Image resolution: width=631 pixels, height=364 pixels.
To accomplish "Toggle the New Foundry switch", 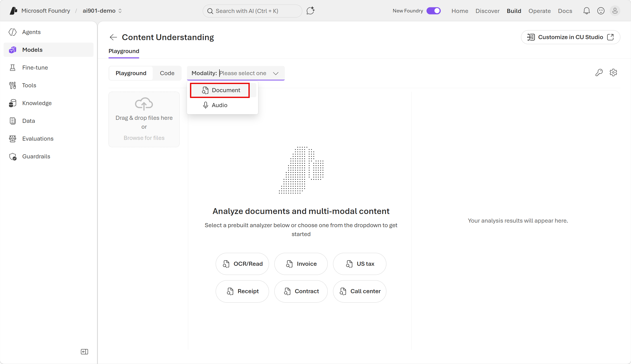I will point(433,11).
